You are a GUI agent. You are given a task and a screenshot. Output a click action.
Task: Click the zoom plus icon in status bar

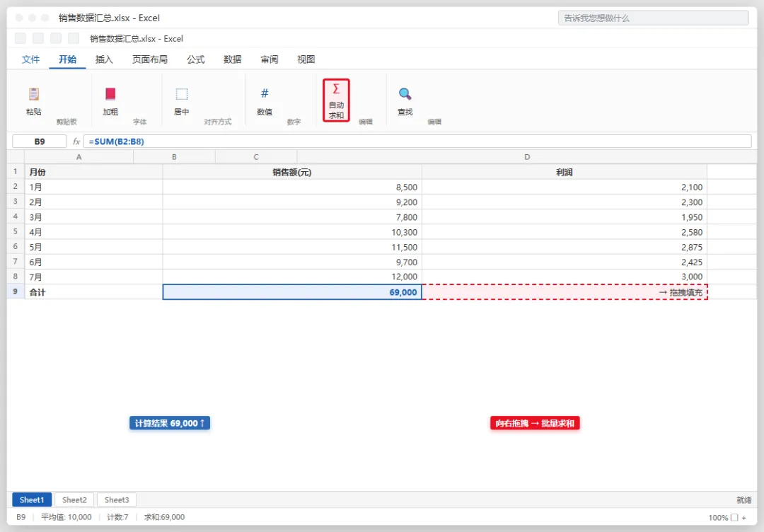(744, 517)
